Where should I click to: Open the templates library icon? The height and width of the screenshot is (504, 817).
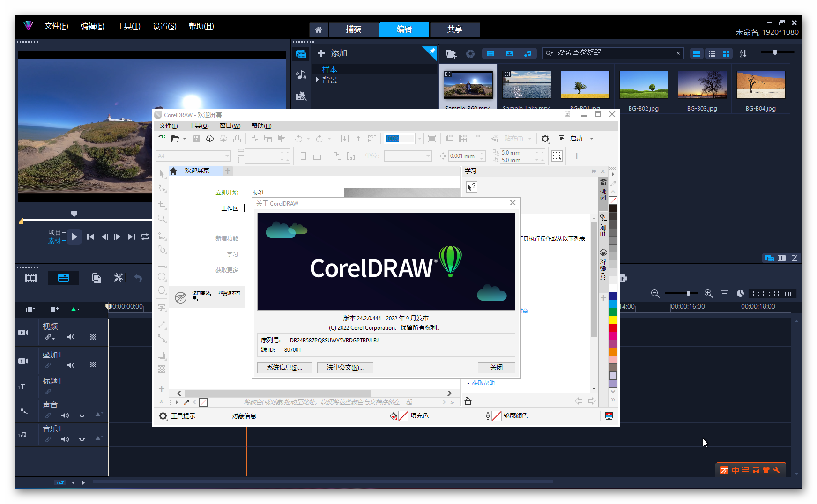click(301, 96)
